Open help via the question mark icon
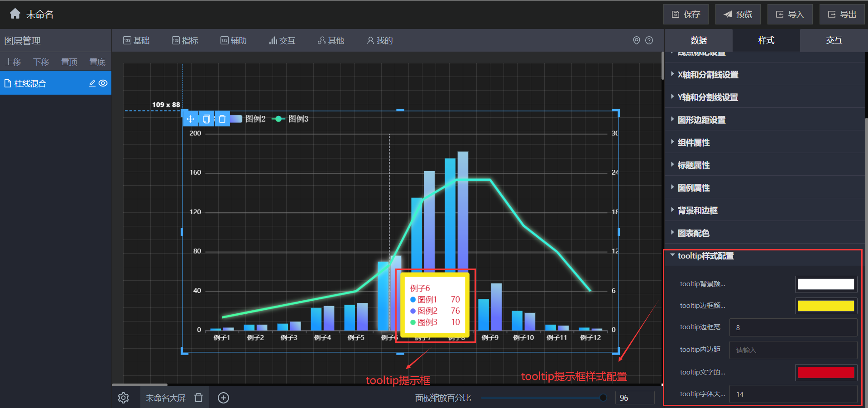Viewport: 868px width, 408px height. [649, 40]
